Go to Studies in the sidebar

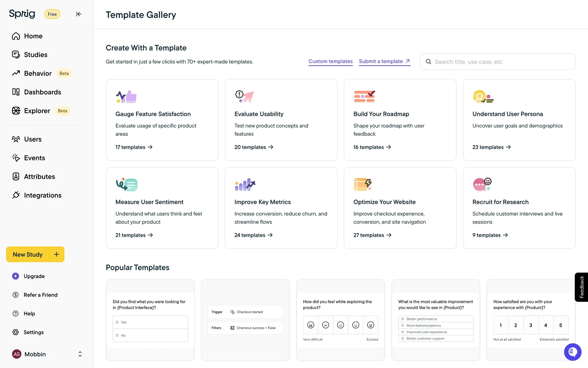coord(36,55)
